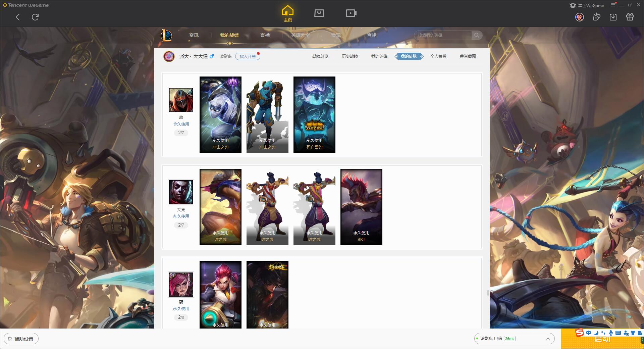Viewport: 644px width, 349px height.
Task: Select 我的皮肤 sub-tab
Action: pos(409,56)
